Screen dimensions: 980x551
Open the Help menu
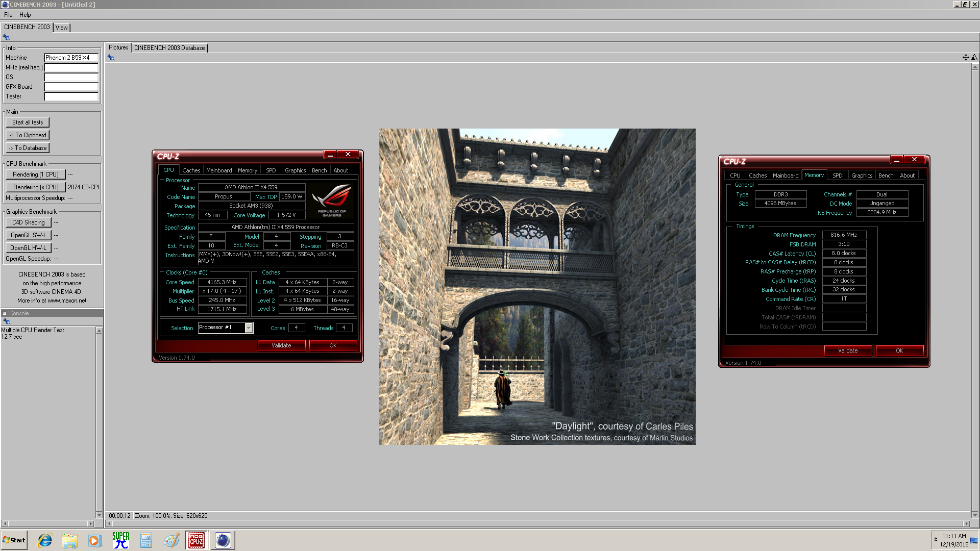tap(25, 15)
